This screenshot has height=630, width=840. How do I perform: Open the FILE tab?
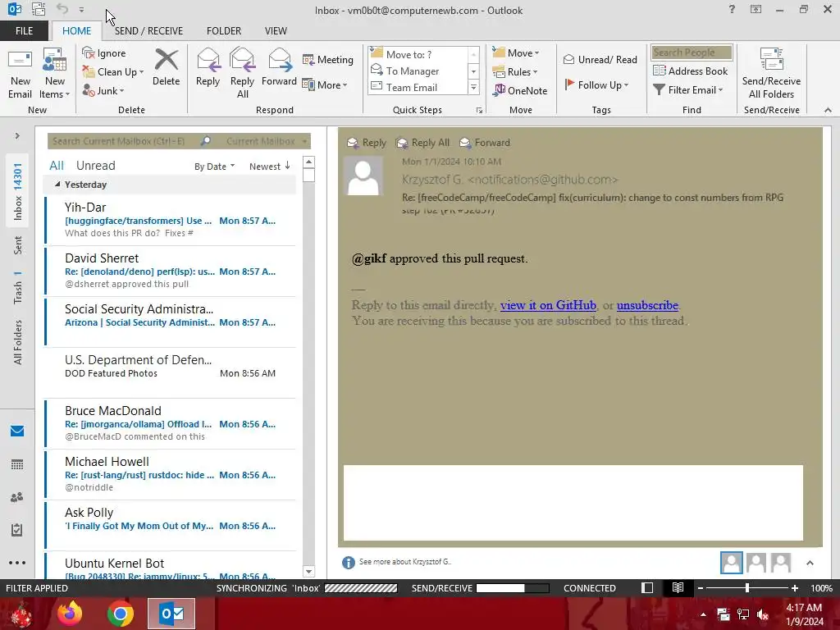pos(24,30)
